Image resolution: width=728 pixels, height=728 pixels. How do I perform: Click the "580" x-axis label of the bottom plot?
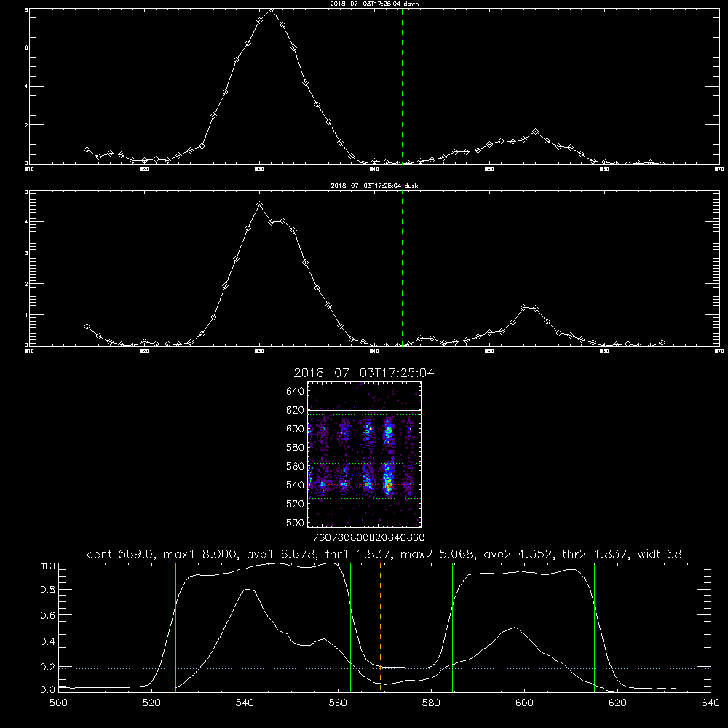pyautogui.click(x=431, y=703)
